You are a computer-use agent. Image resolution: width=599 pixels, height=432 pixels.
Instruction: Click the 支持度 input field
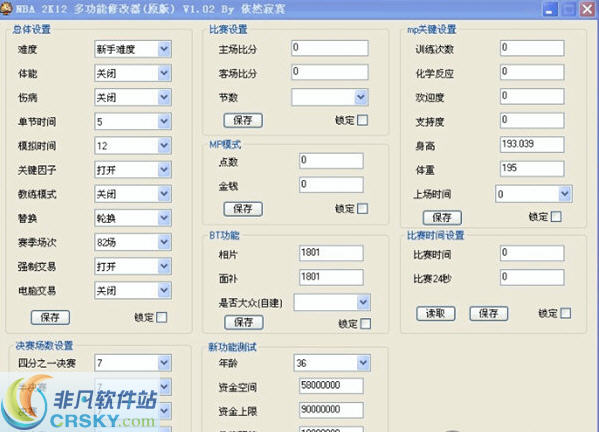(532, 120)
